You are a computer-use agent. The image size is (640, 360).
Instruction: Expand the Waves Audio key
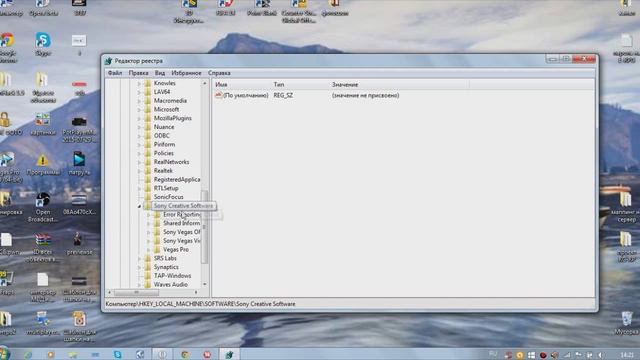(139, 284)
